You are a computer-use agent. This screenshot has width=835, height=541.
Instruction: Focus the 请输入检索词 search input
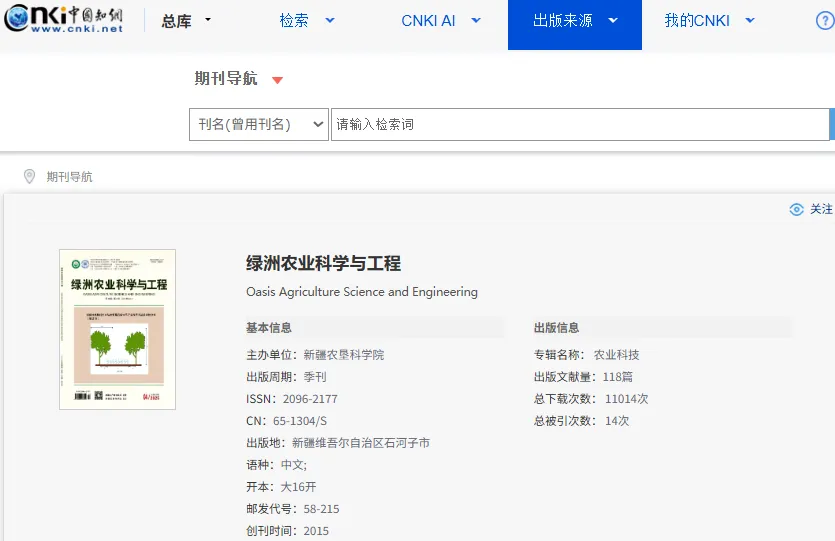click(580, 125)
